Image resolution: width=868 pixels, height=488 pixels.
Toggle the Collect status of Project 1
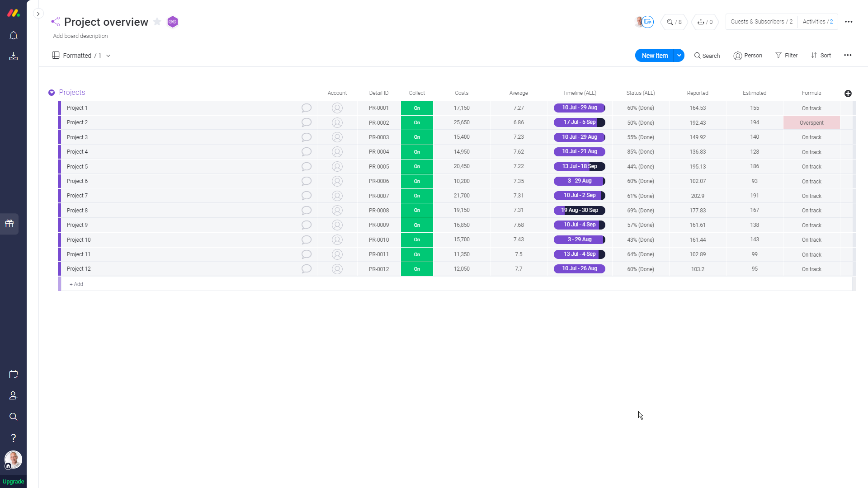(x=416, y=108)
